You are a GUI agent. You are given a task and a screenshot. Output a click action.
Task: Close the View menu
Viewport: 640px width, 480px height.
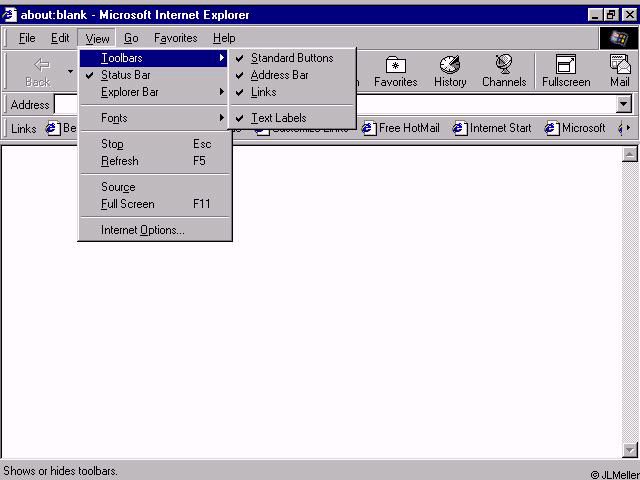tap(97, 38)
